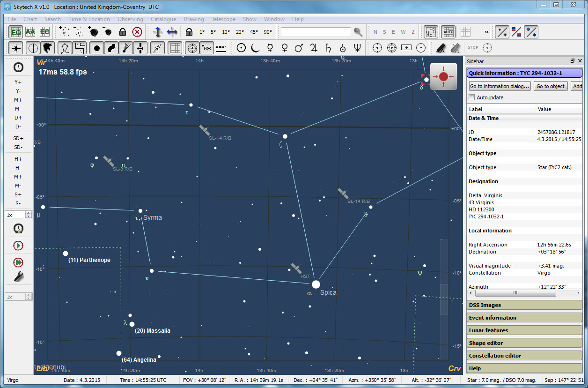Expand the toolbar overflow chevron

pos(486,32)
